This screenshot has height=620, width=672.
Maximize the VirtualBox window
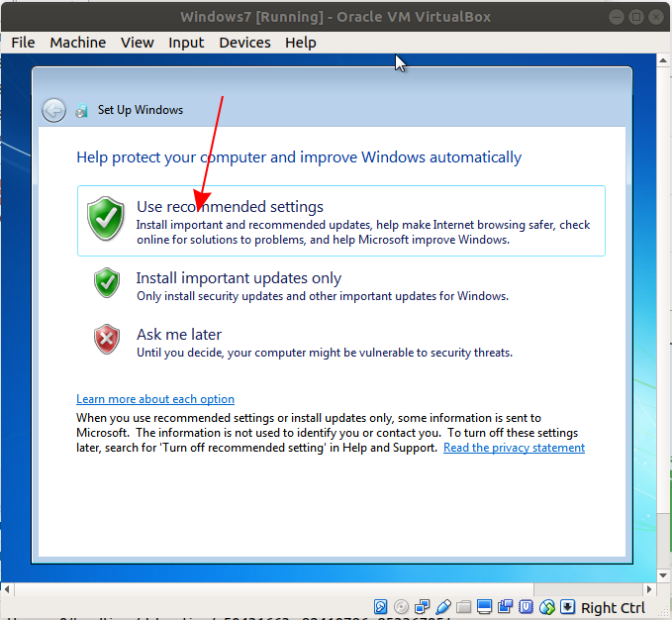pos(636,17)
